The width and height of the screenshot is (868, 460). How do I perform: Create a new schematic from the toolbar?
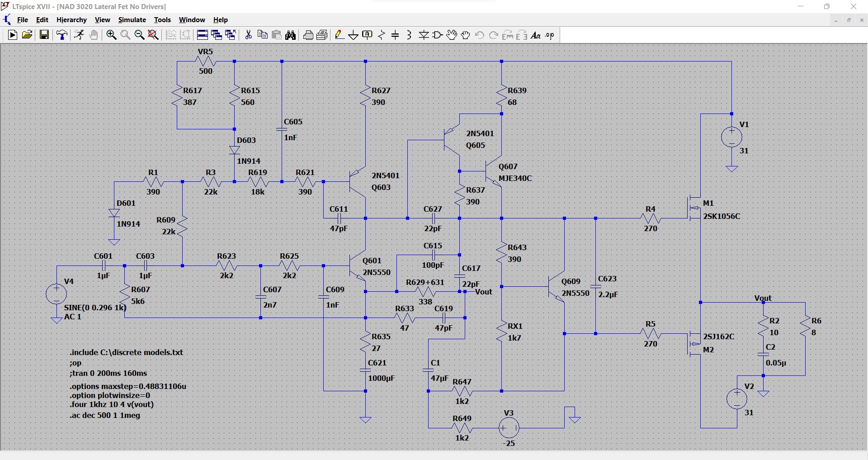point(13,35)
